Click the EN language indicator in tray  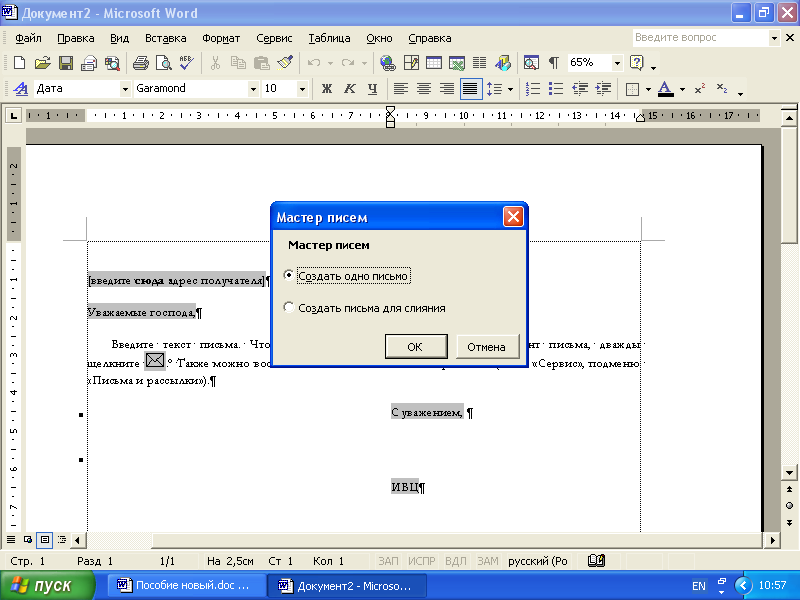tap(698, 586)
